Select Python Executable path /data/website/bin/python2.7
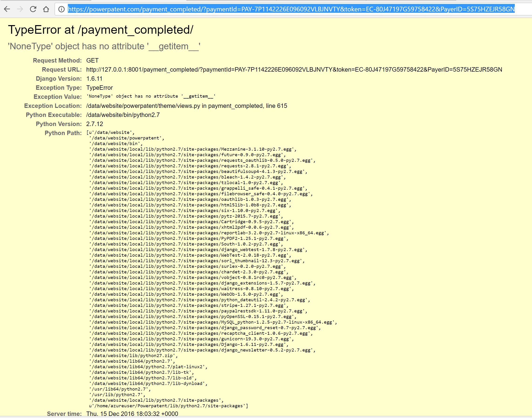This screenshot has width=532, height=418. [123, 115]
